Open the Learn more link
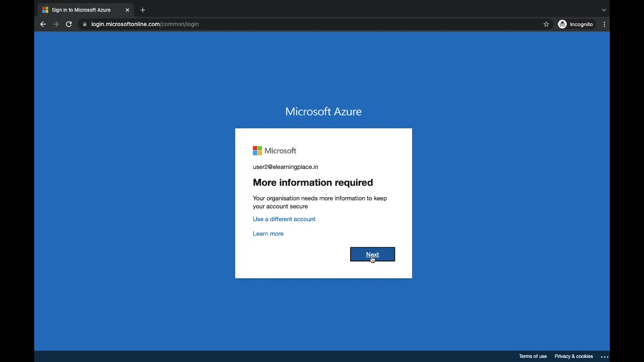The width and height of the screenshot is (644, 362). pos(268,234)
